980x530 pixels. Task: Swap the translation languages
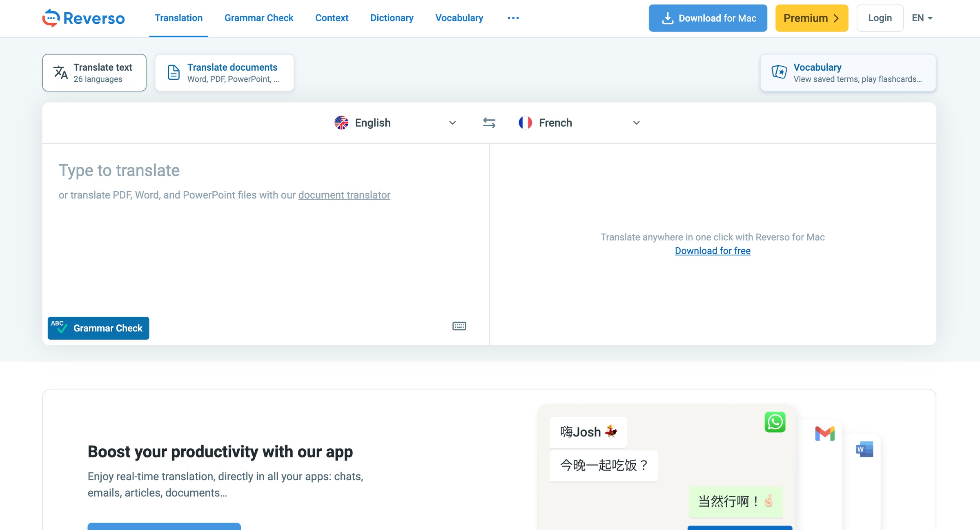[489, 123]
